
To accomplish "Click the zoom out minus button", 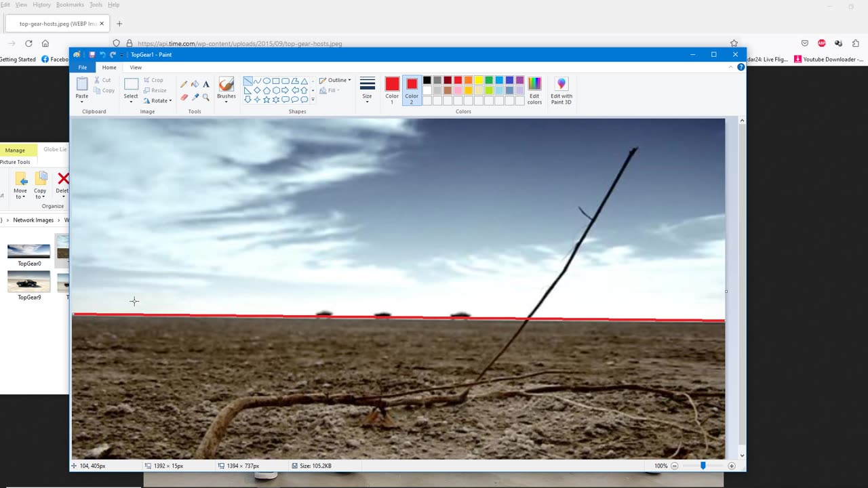I will 674,466.
